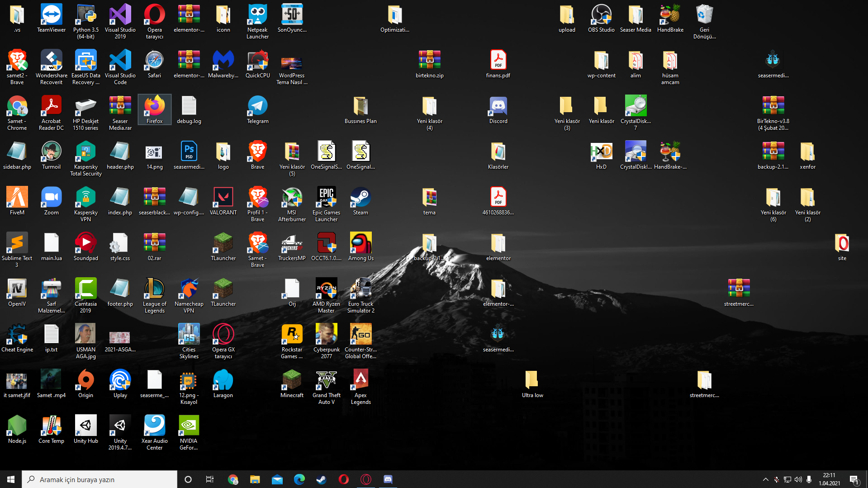Viewport: 868px width, 488px height.
Task: Click the Netpeak Launcher shortcut
Action: (257, 22)
